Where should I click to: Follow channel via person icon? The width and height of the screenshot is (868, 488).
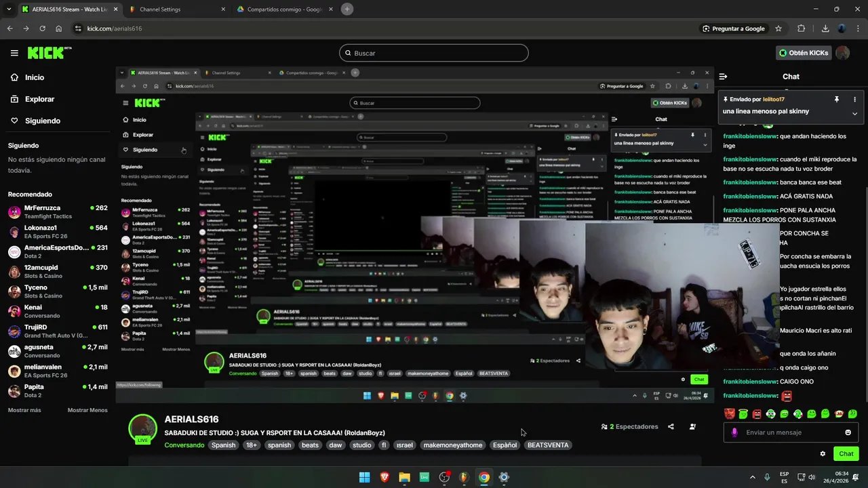tap(692, 427)
